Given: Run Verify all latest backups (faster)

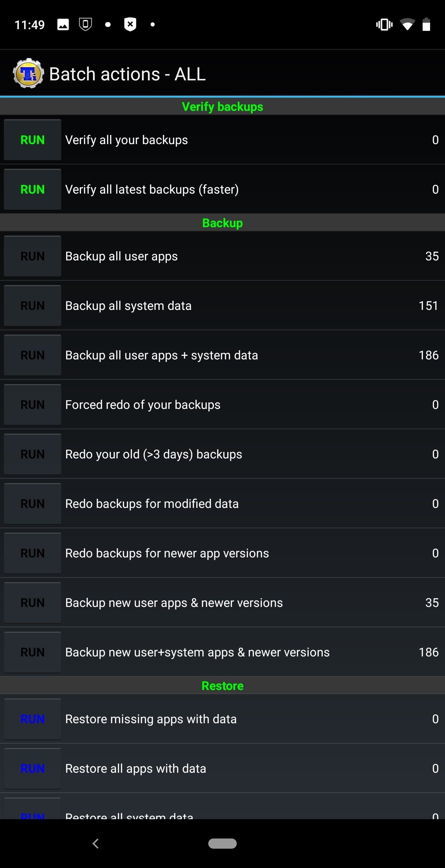Looking at the screenshot, I should [x=33, y=189].
